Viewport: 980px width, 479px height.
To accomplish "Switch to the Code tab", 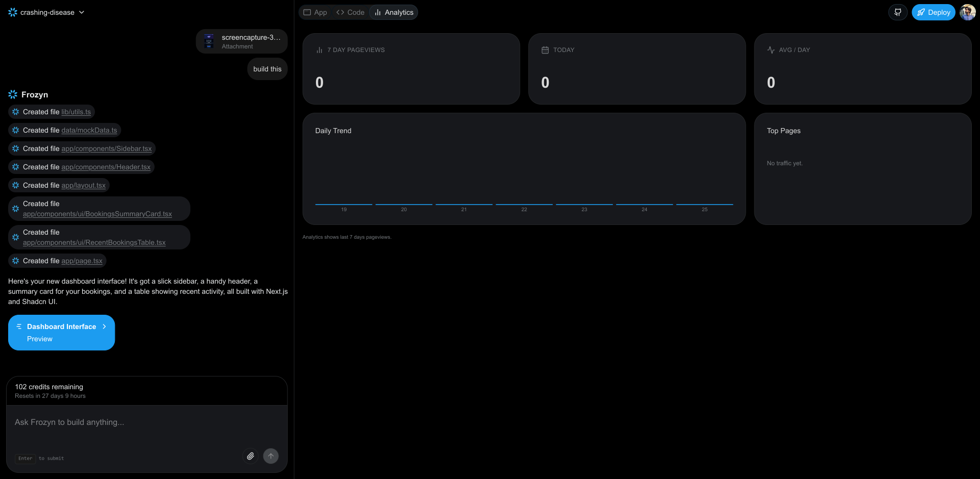I will click(x=350, y=12).
